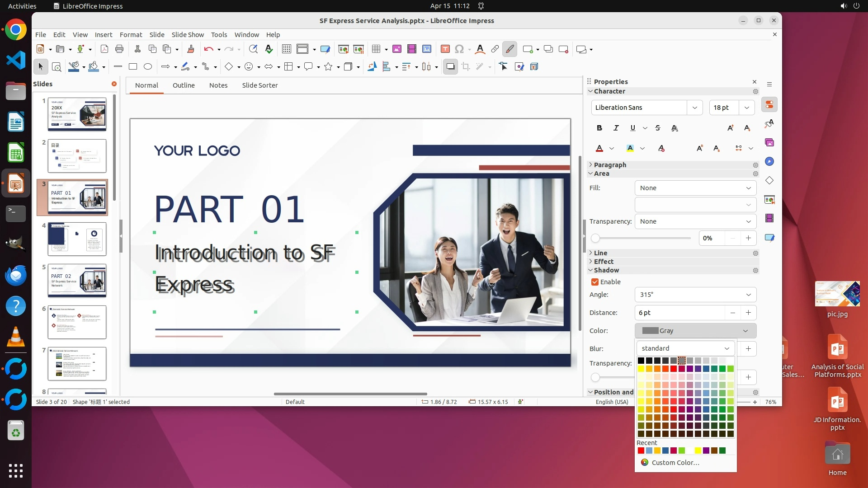This screenshot has height=488, width=868.
Task: Select the Rectangle shape tool
Action: 133,67
